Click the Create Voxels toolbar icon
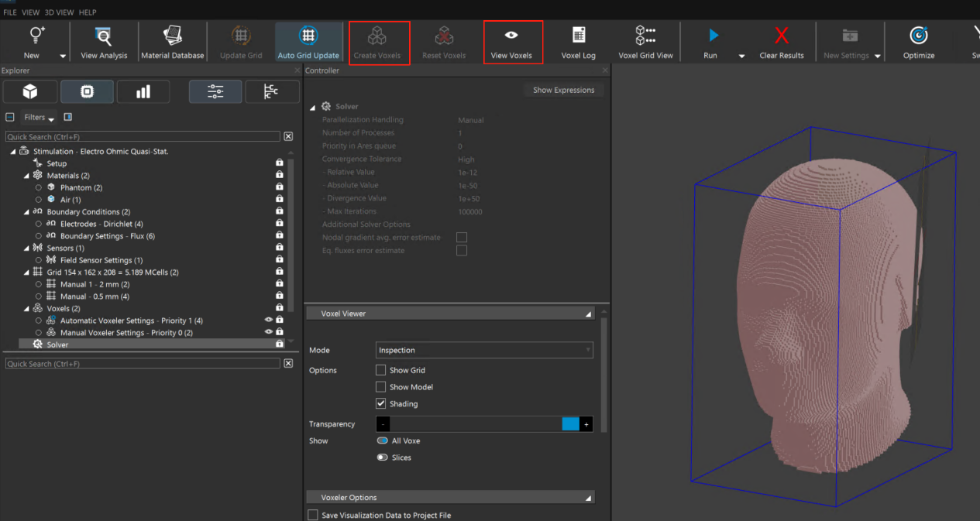The image size is (980, 521). 377,36
